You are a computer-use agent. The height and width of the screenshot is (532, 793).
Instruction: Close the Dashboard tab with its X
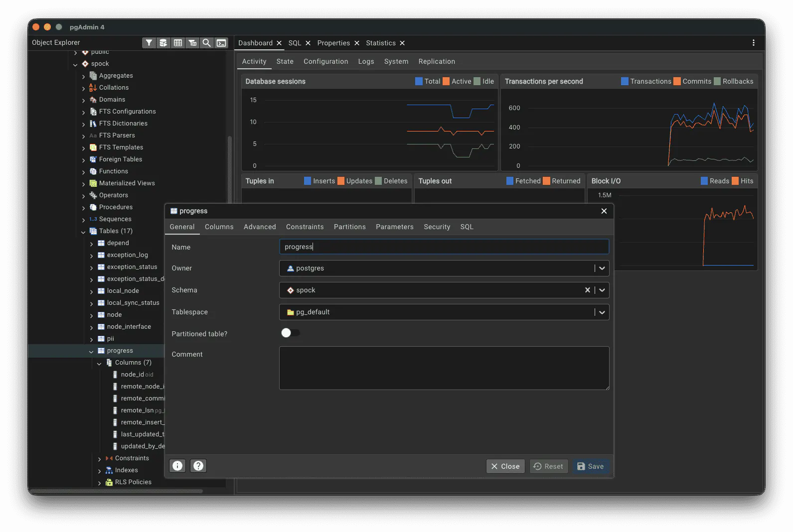(x=279, y=43)
